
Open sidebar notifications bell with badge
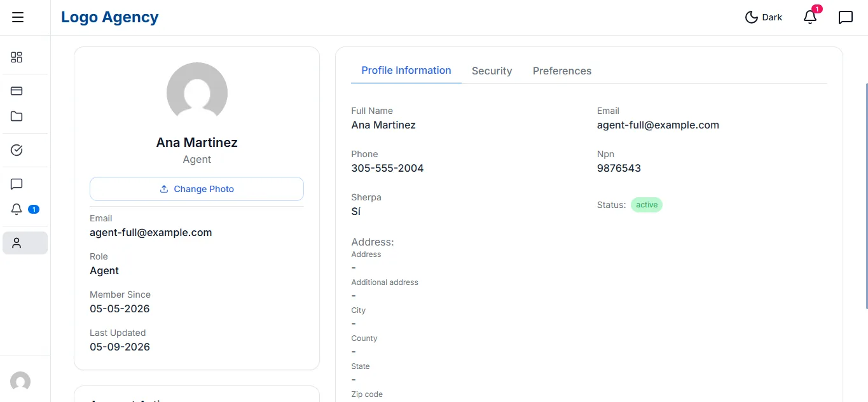[24, 209]
